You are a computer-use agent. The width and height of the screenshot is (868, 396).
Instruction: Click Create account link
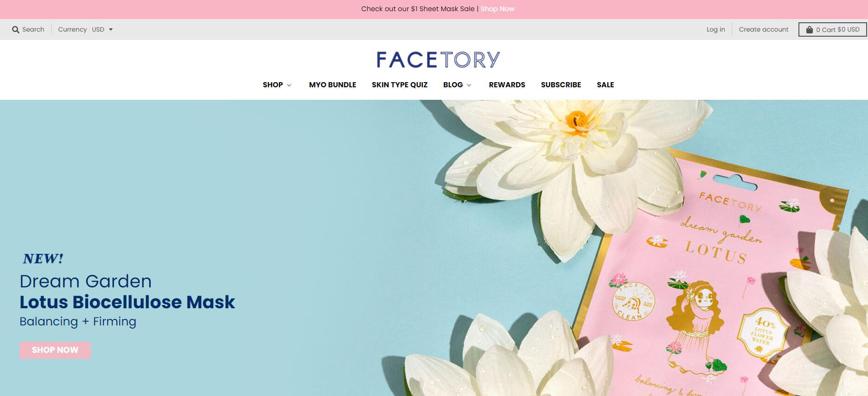click(x=763, y=29)
